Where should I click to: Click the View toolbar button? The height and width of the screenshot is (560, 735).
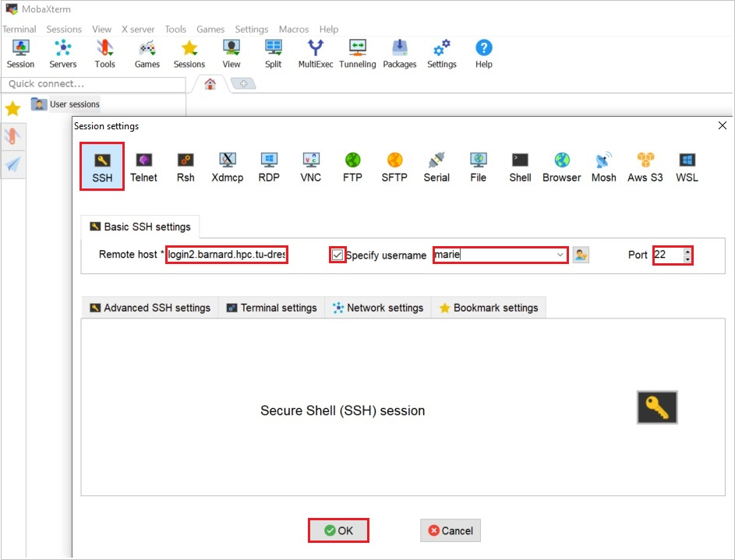click(231, 55)
